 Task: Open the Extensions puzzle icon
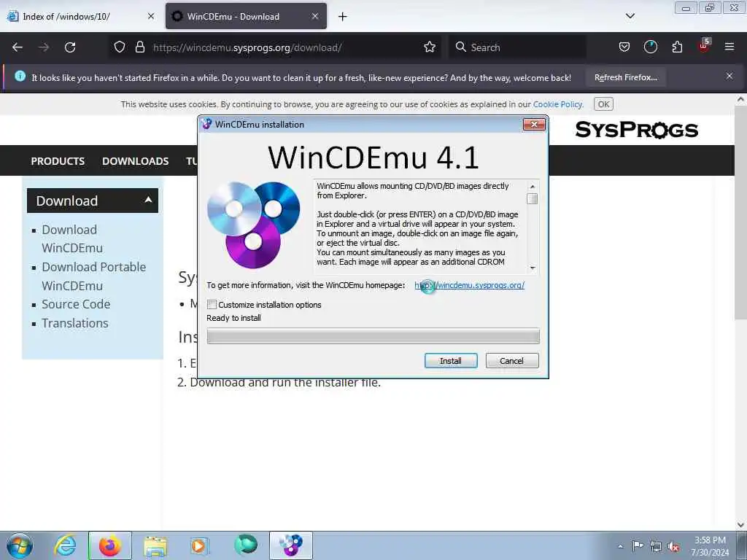pos(677,47)
